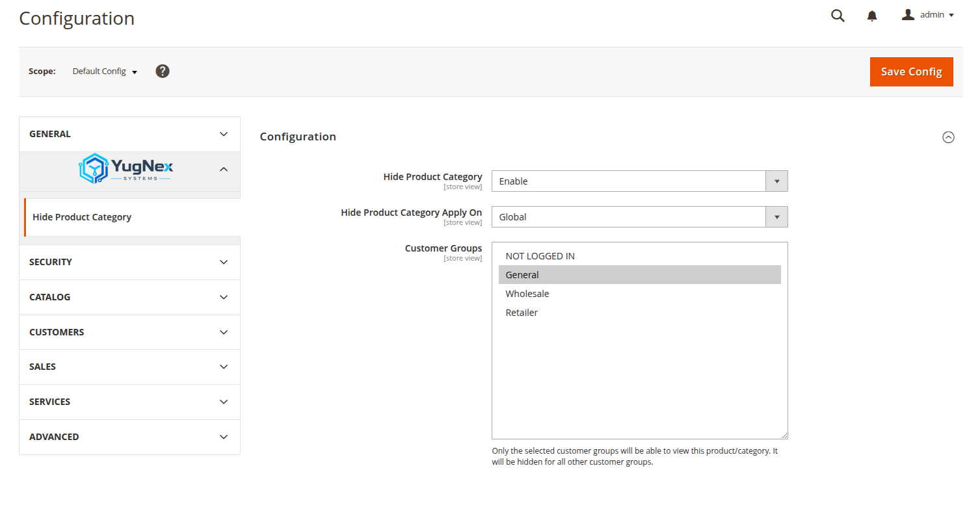Click the YugNex Systems logo
This screenshot has width=980, height=507.
click(x=126, y=168)
